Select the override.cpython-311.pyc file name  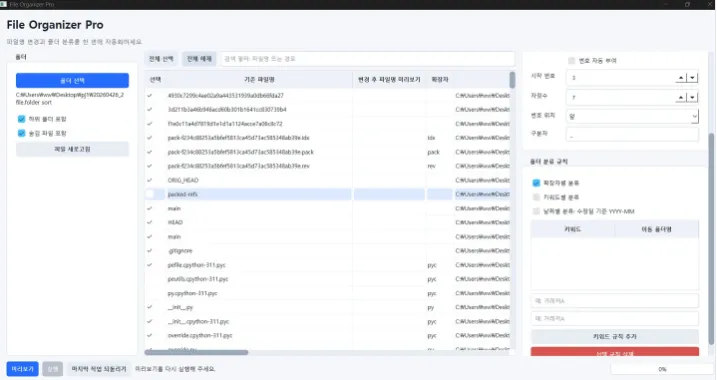coord(200,336)
